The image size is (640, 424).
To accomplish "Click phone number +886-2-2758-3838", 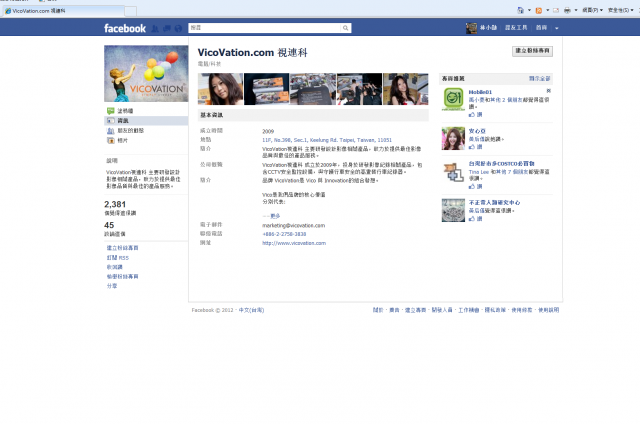I will [284, 234].
